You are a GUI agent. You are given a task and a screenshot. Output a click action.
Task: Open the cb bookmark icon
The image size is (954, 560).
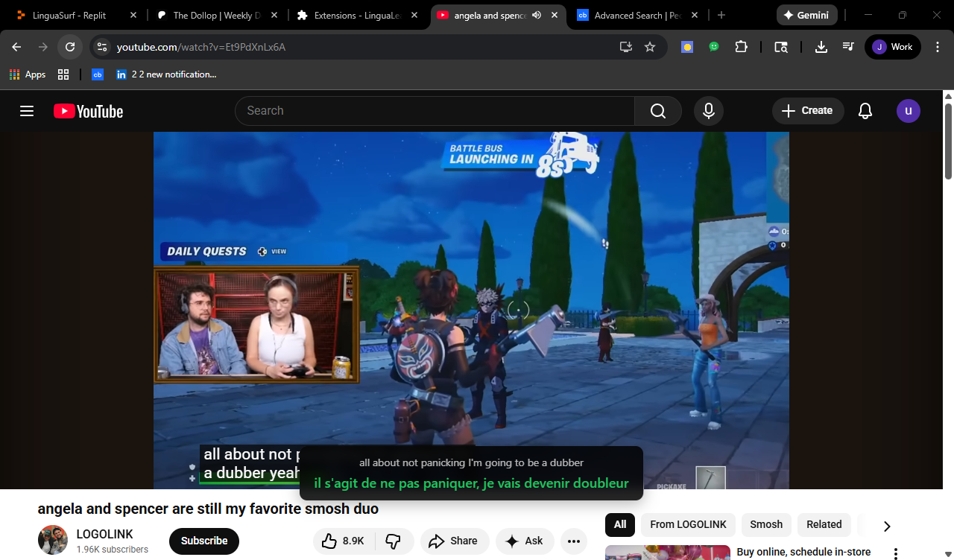tap(98, 74)
